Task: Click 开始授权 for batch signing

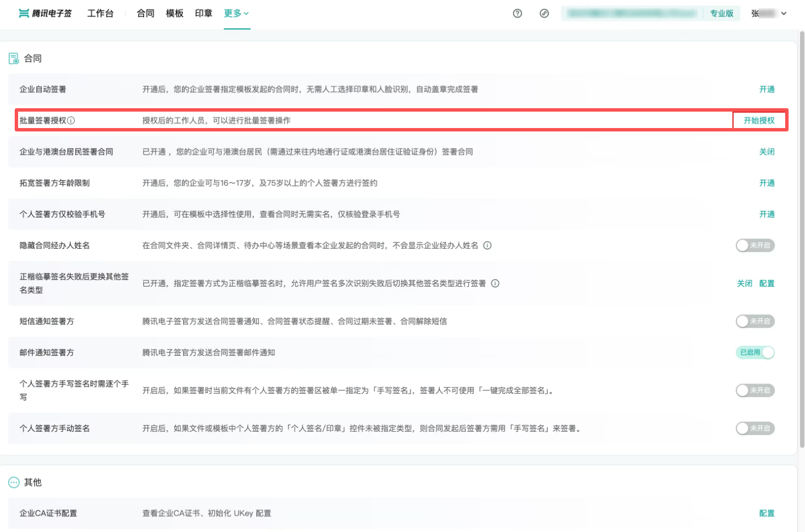Action: [x=759, y=121]
